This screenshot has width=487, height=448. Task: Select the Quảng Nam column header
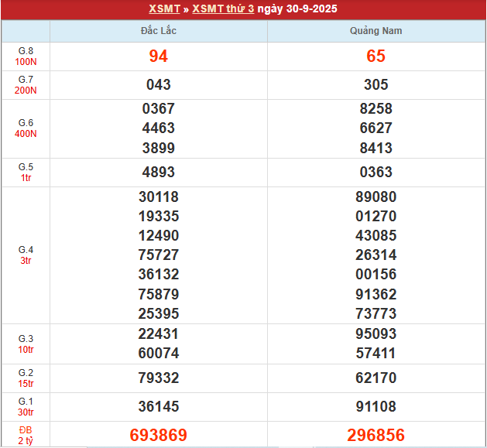point(376,31)
